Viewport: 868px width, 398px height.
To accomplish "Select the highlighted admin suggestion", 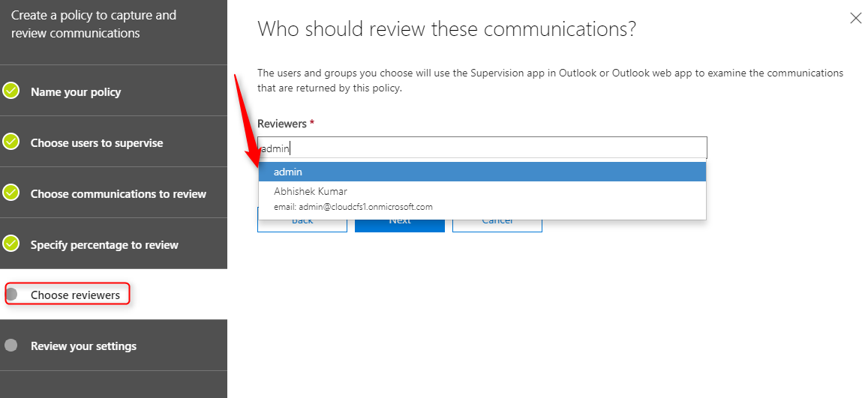I will tap(482, 172).
